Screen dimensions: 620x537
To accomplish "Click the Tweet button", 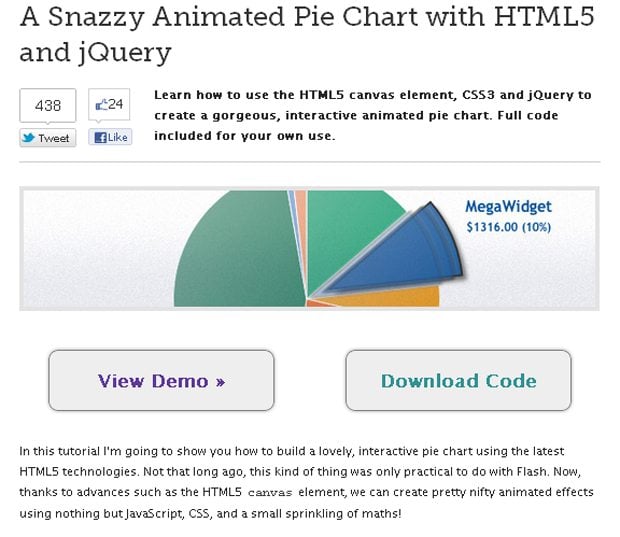I will click(47, 138).
